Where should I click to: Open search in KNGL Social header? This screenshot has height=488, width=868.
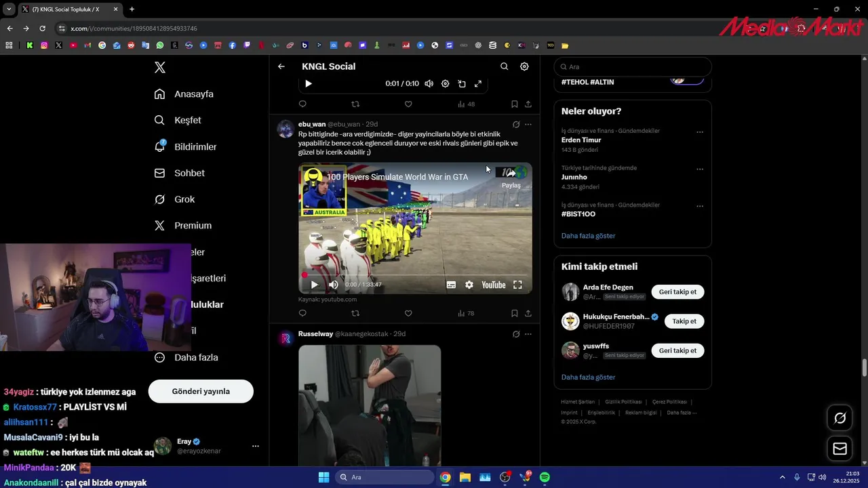[x=504, y=66]
